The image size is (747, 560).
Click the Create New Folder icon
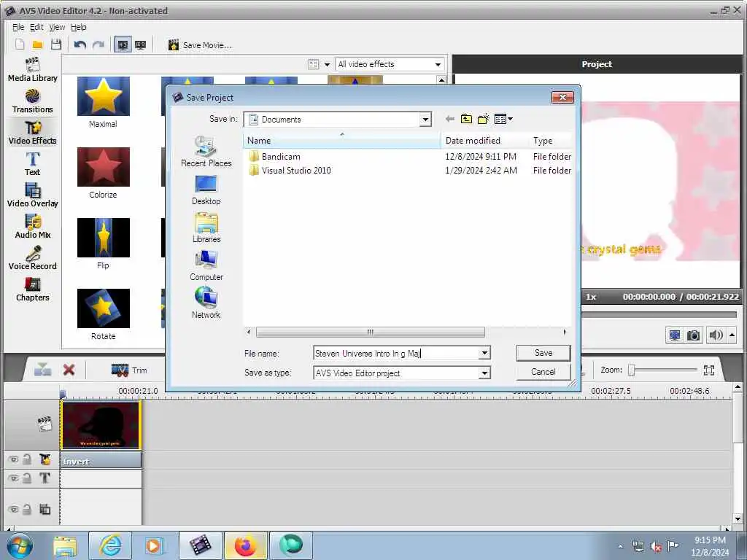pyautogui.click(x=483, y=119)
